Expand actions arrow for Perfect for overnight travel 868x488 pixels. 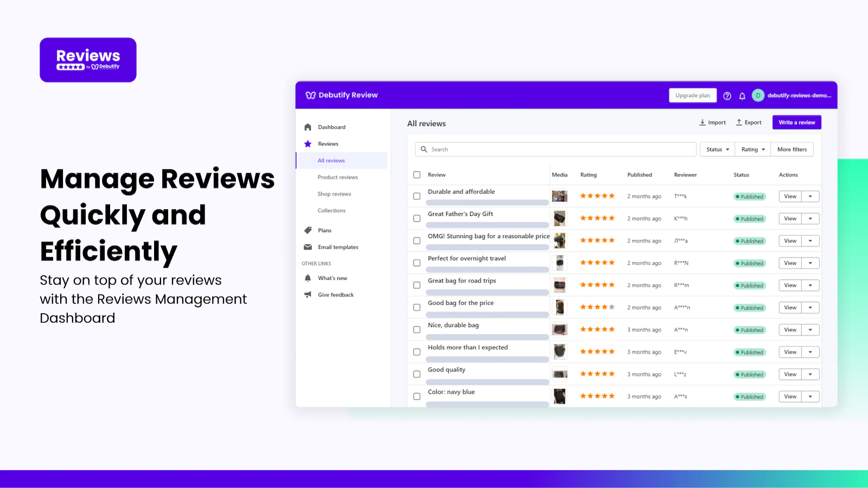(x=810, y=263)
